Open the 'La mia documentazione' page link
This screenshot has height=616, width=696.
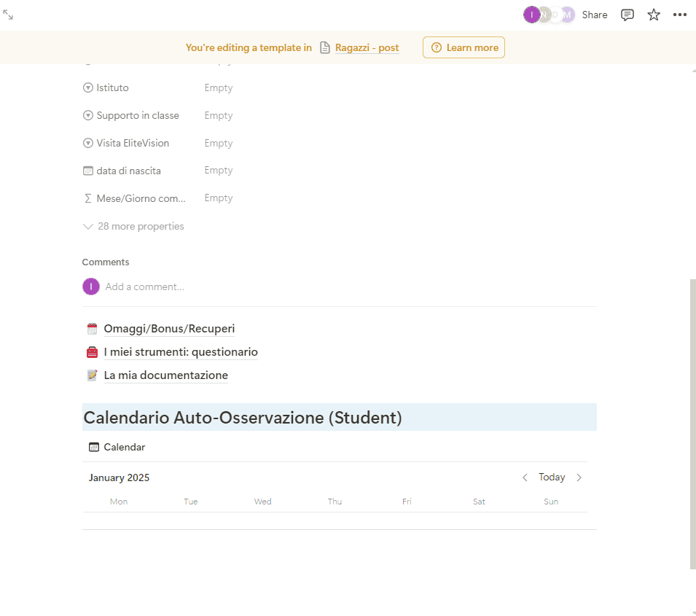coord(165,375)
